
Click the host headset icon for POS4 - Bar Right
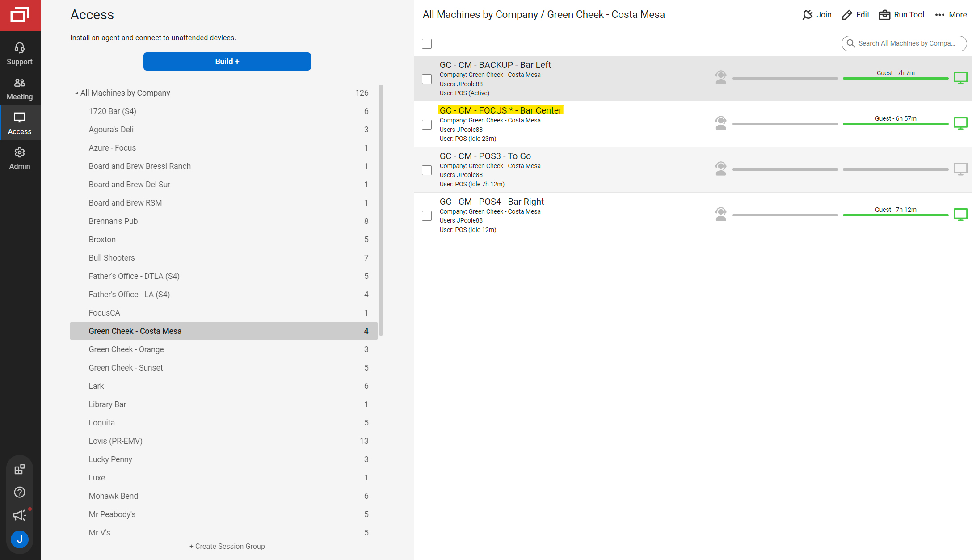click(721, 214)
